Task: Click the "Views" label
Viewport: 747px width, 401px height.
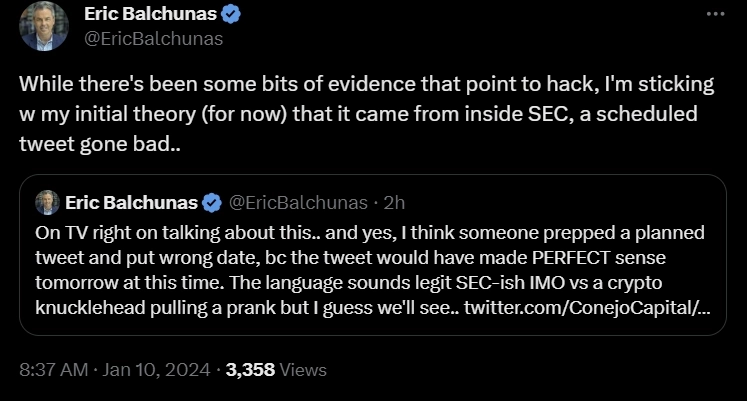Action: tap(303, 369)
